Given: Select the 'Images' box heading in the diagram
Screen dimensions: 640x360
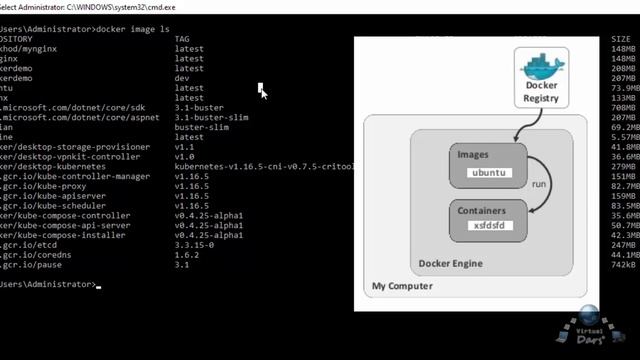Looking at the screenshot, I should 473,155.
